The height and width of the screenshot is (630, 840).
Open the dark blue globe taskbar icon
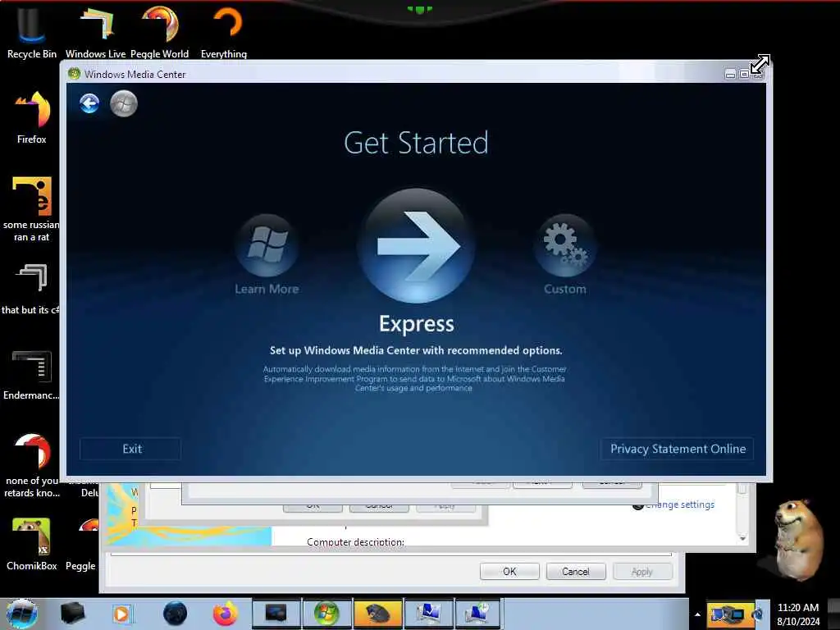coord(175,614)
